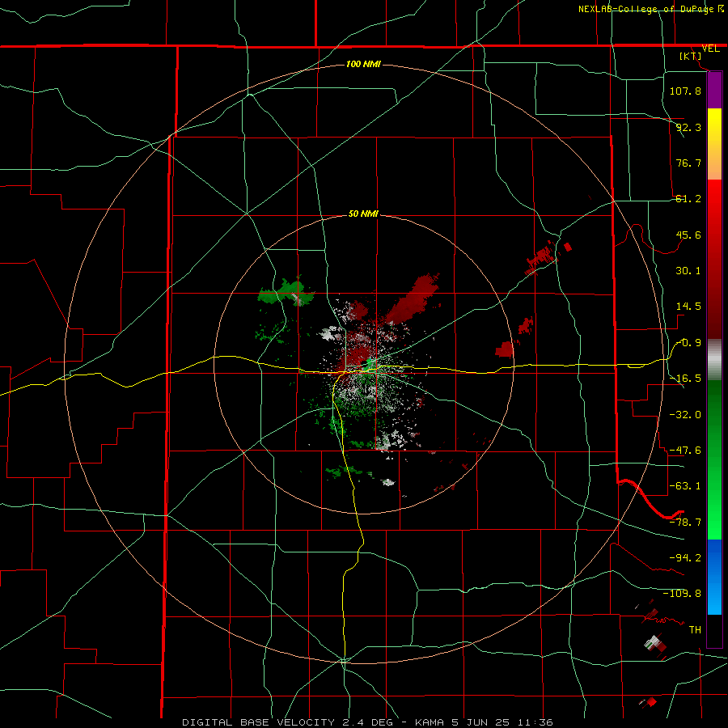Click the 76.7 scale value
728x728 pixels.
(688, 163)
